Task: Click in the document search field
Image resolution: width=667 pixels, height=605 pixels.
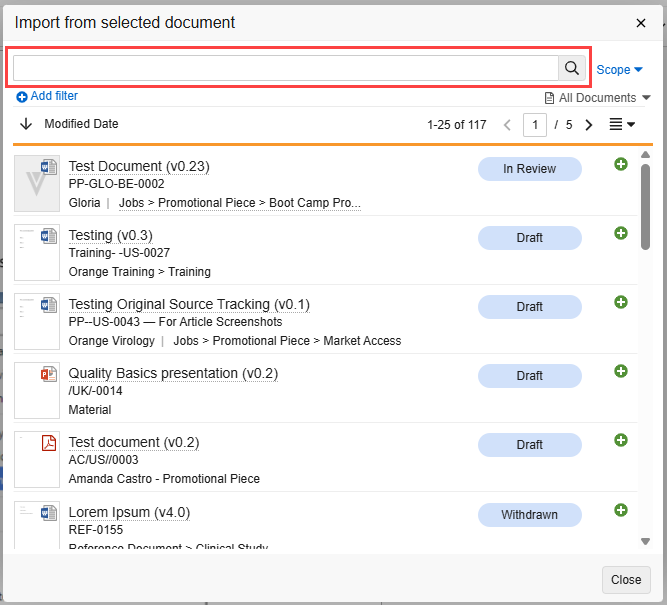Action: [285, 68]
